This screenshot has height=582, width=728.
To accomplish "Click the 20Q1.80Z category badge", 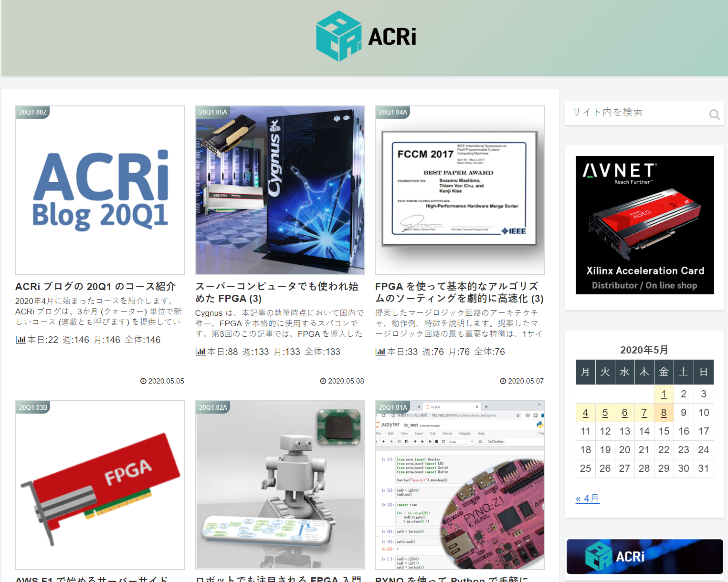I will point(32,112).
